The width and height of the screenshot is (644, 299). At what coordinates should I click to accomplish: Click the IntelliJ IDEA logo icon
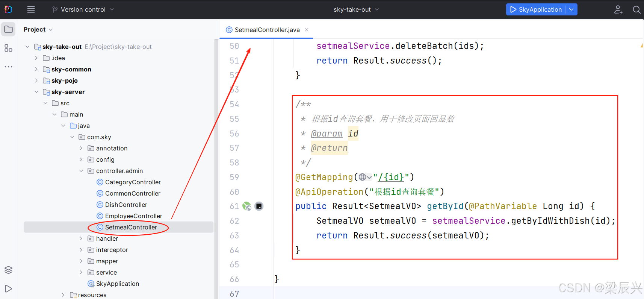pyautogui.click(x=8, y=9)
